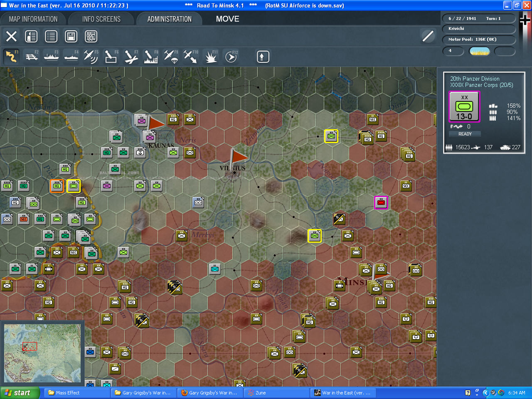Click the MOVE mode label
This screenshot has height=399, width=532.
point(228,19)
